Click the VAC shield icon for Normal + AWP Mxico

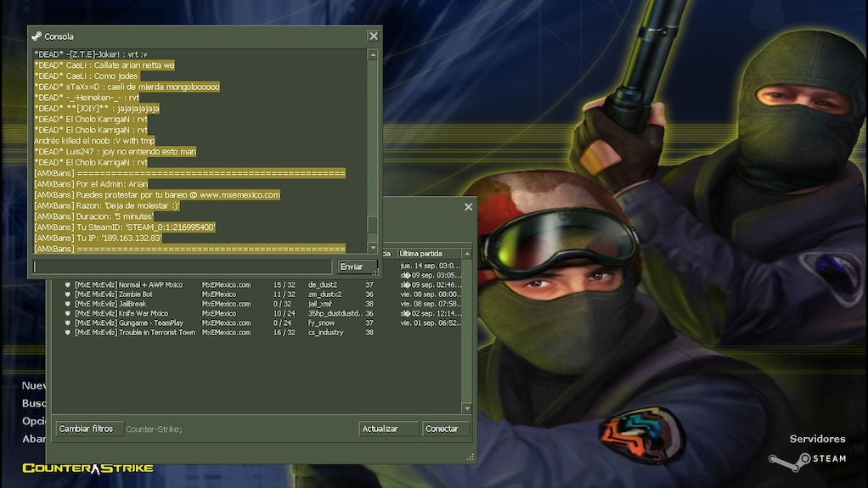click(68, 285)
